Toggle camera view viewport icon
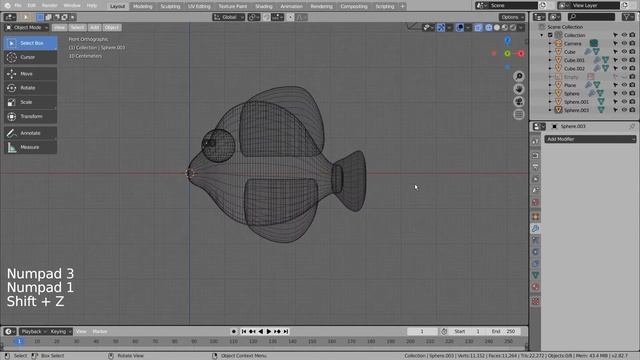This screenshot has width=640, height=360. click(x=519, y=102)
